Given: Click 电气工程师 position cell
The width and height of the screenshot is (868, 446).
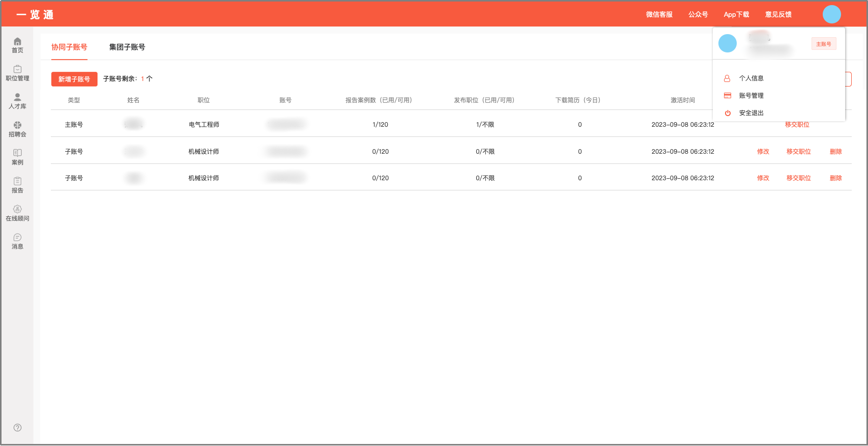Looking at the screenshot, I should click(204, 125).
